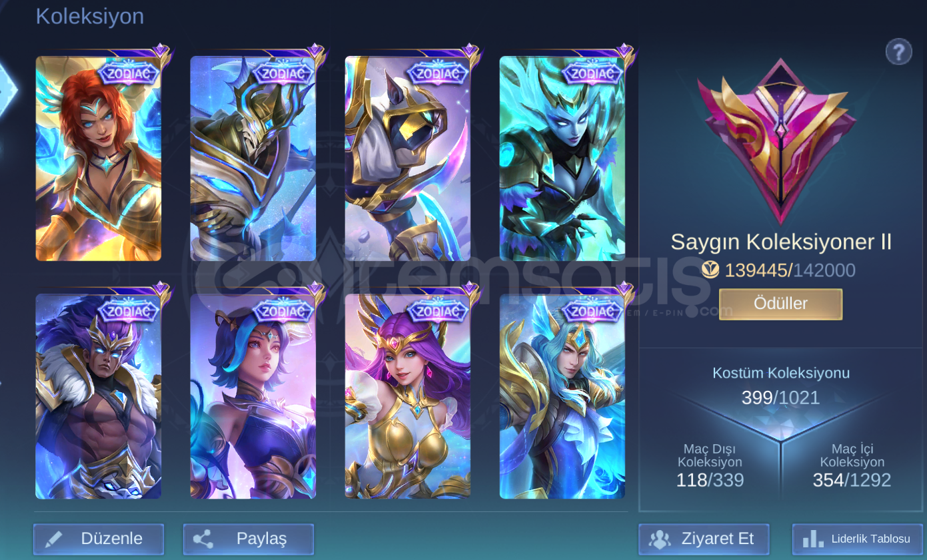
Task: Click the people icon on Ziyaret Et
Action: [x=660, y=539]
